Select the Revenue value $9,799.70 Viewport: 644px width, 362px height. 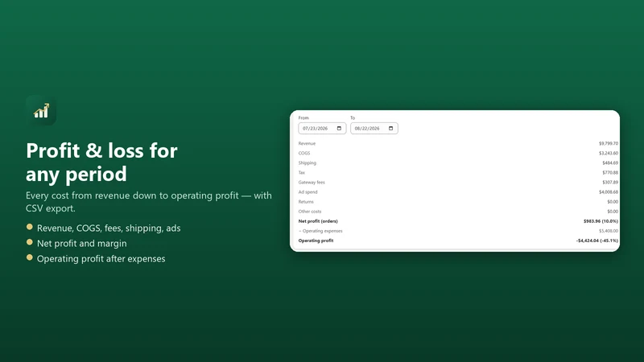[609, 144]
